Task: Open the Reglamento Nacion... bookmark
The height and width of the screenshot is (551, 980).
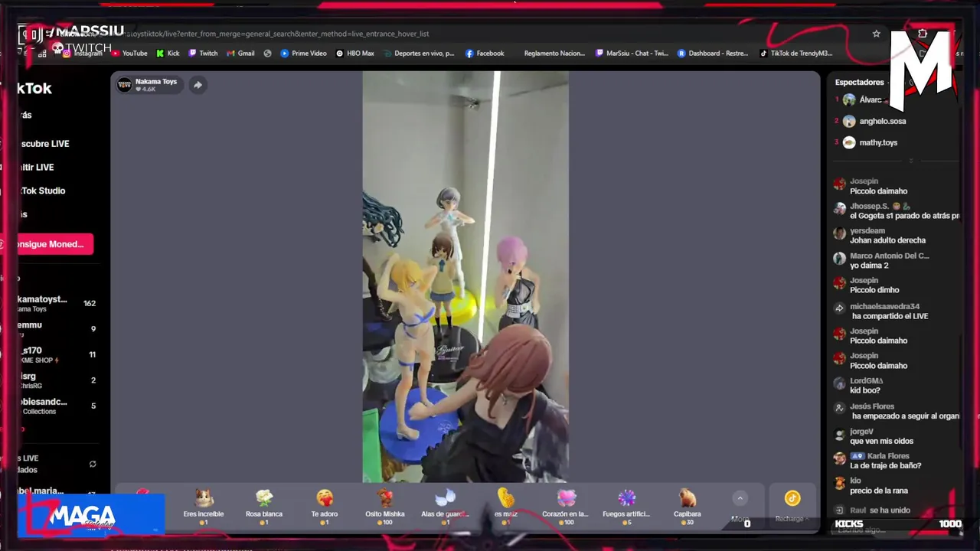Action: click(554, 54)
